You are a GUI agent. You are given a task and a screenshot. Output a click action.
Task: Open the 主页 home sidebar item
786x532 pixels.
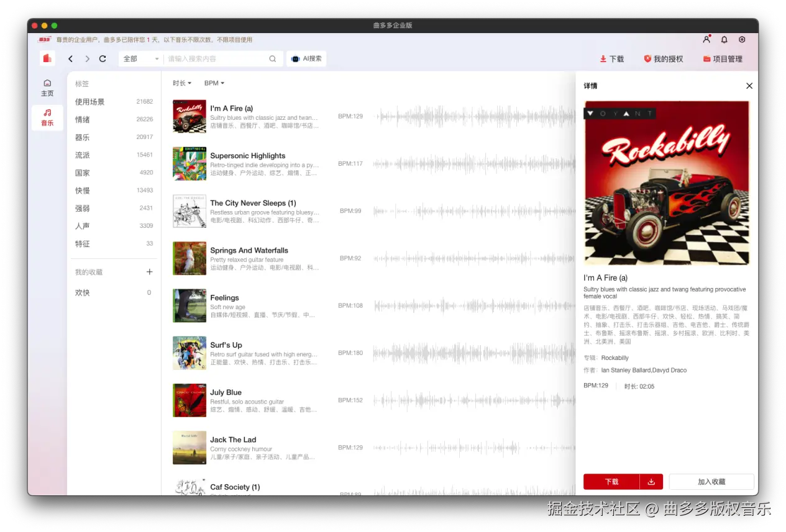[x=47, y=88]
